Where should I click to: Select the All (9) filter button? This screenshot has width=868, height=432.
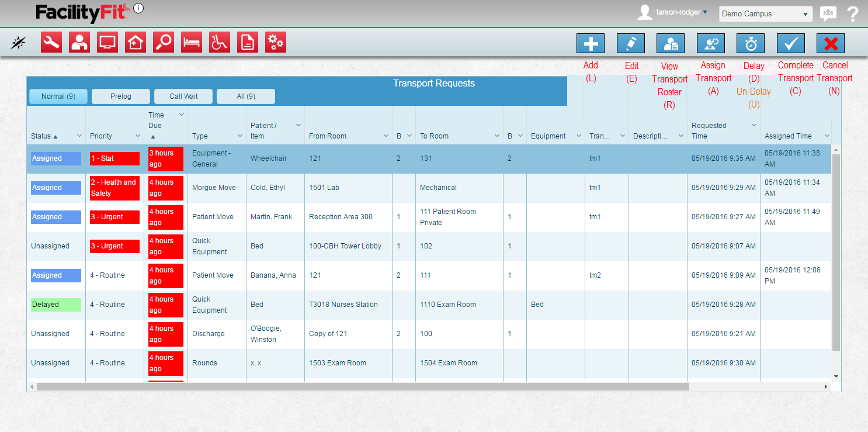click(x=245, y=96)
